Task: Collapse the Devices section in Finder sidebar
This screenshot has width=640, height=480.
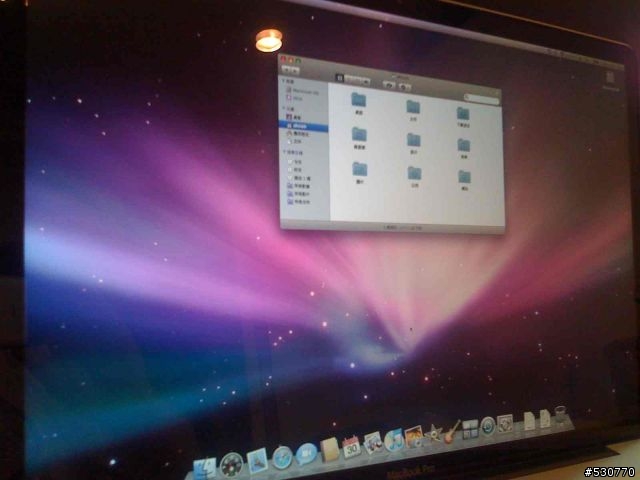Action: [284, 81]
